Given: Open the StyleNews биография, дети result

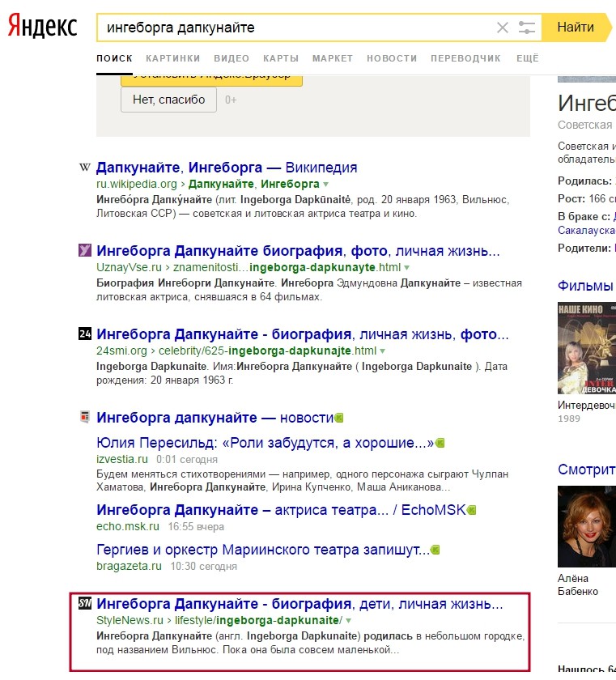Looking at the screenshot, I should (x=300, y=604).
